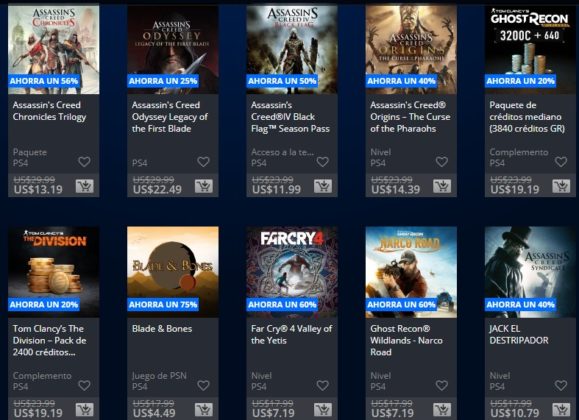Viewport: 579px width, 420px height.
Task: Open Jack El Destripador cover image
Action: click(530, 272)
